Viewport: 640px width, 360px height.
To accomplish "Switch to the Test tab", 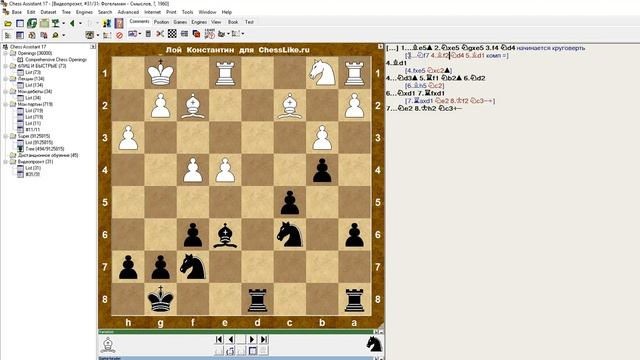I will pos(249,22).
